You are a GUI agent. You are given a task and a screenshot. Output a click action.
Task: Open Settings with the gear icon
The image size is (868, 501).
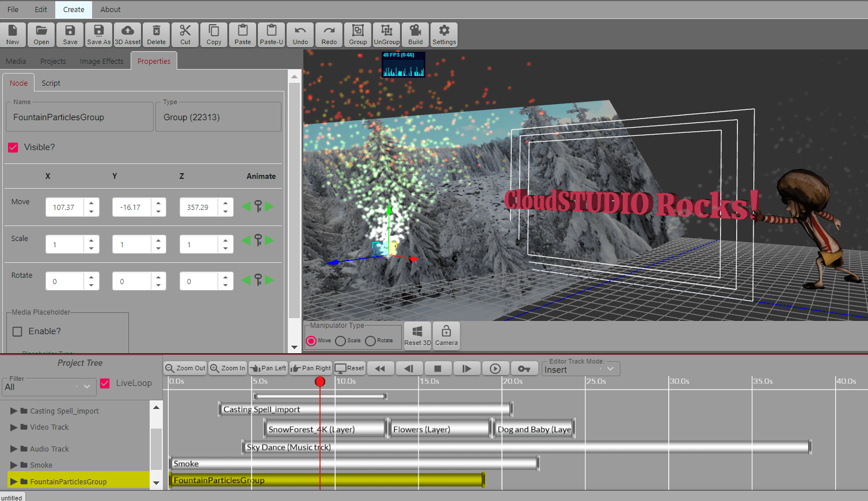click(444, 35)
